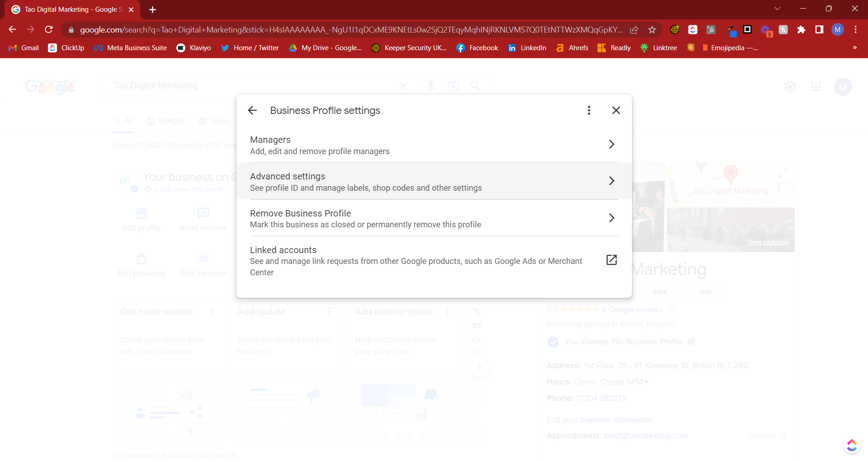Screen dimensions: 868x461
Task: Open the Extensions puzzle piece menu
Action: tap(801, 30)
